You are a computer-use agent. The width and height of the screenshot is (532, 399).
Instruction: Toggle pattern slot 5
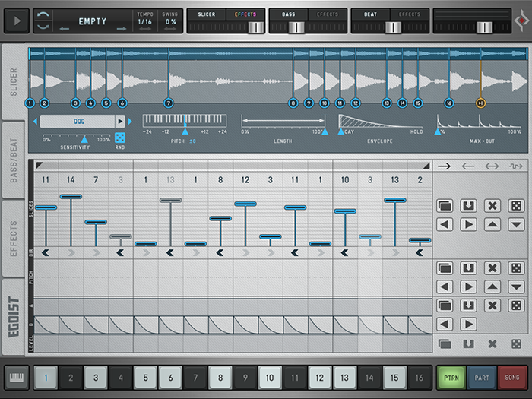[146, 377]
